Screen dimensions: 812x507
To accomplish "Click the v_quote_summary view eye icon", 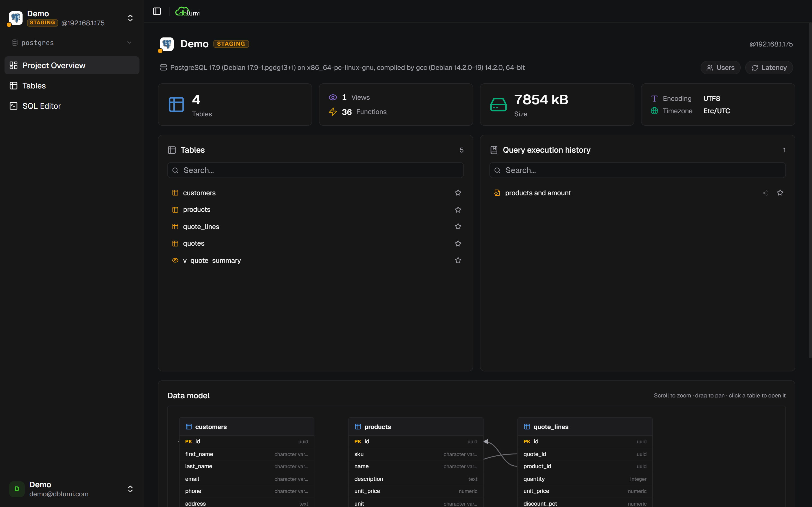I will click(x=175, y=261).
